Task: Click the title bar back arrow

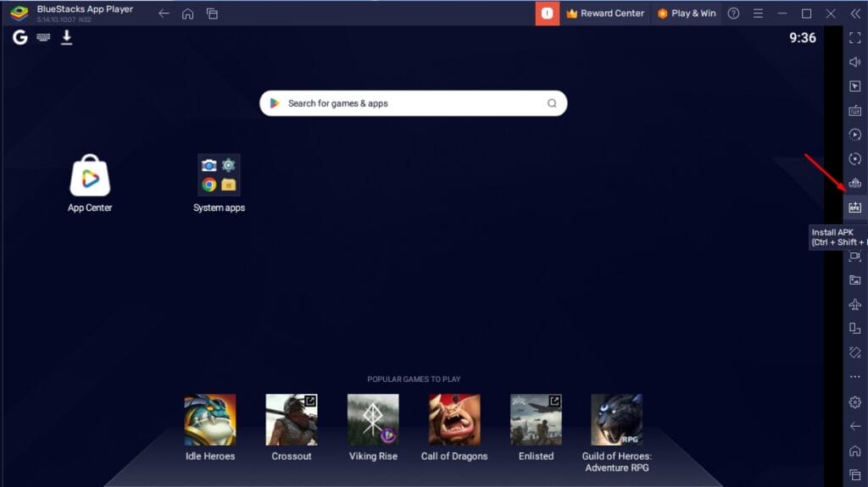Action: 164,14
